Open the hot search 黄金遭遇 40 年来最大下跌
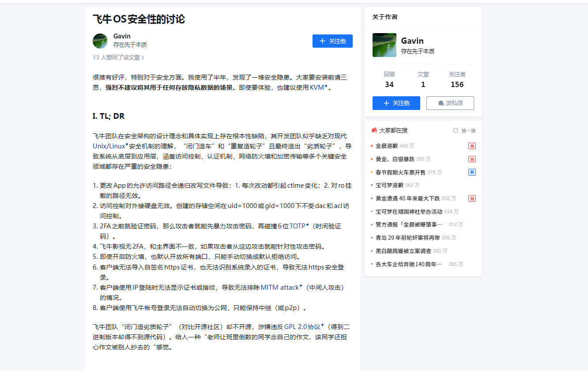Viewport: 588px width, 371px height. coord(408,199)
